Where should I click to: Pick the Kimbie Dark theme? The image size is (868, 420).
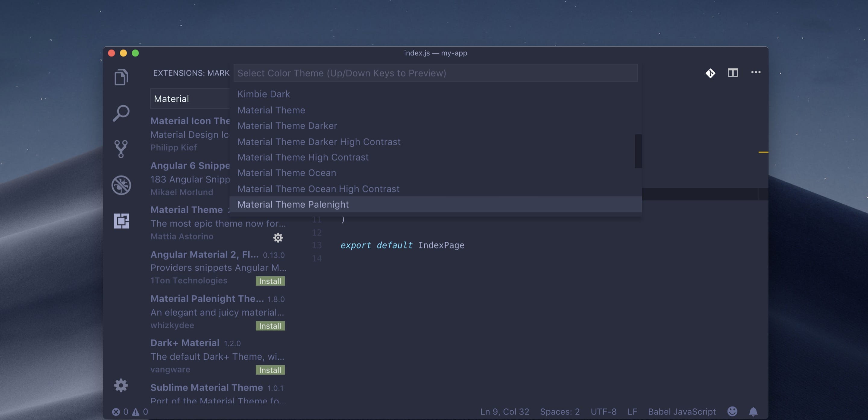(x=263, y=94)
